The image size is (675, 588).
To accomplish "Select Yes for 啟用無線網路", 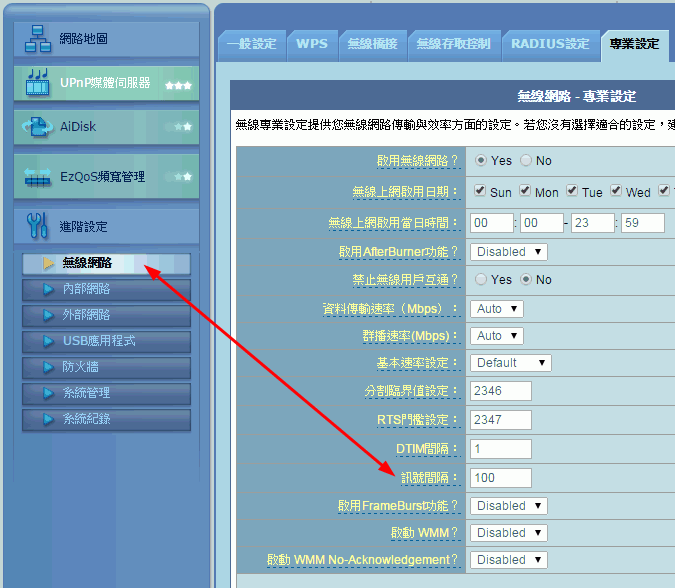I will pyautogui.click(x=480, y=161).
